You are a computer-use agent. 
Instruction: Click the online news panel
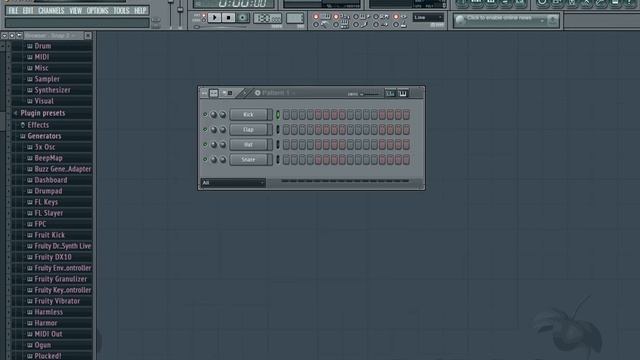pyautogui.click(x=506, y=20)
